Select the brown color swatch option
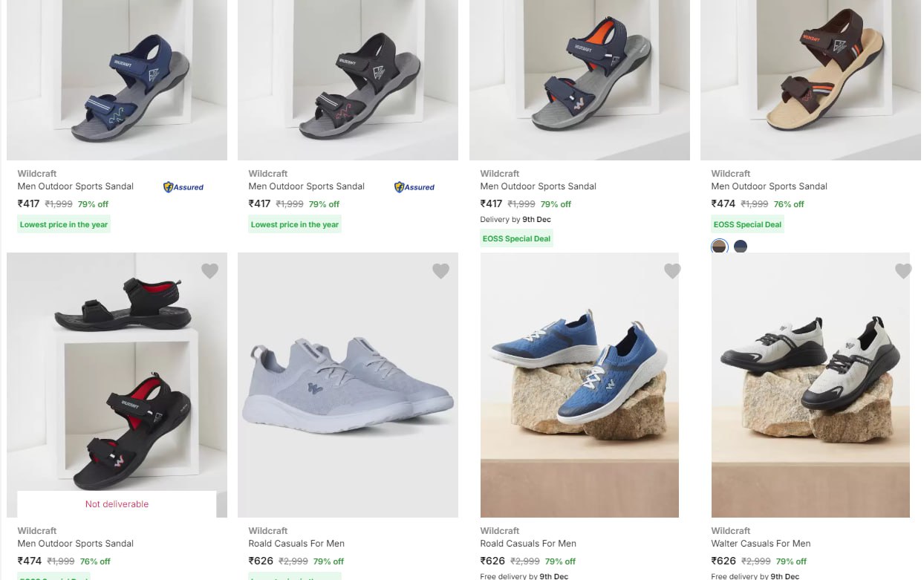The height and width of the screenshot is (580, 924). pos(719,247)
